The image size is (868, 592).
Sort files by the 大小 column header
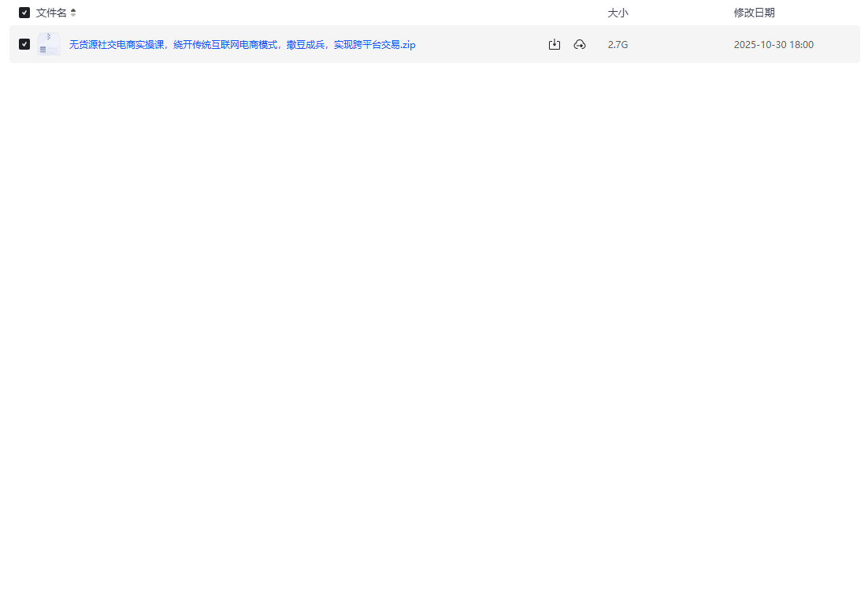click(618, 13)
